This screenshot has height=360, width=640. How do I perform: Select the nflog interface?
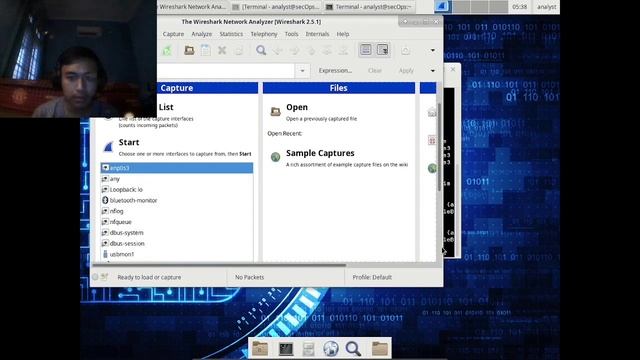177,211
